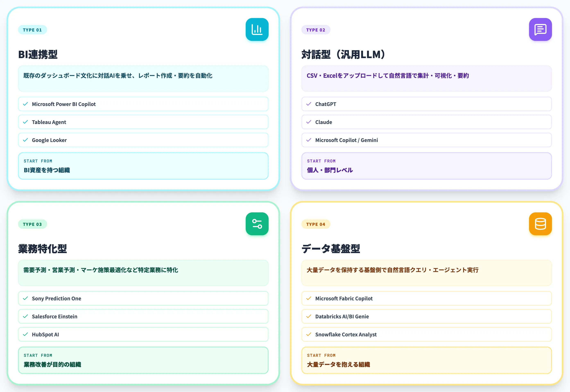Click the checkmark next to ChatGPT
This screenshot has width=570, height=392.
pyautogui.click(x=309, y=104)
